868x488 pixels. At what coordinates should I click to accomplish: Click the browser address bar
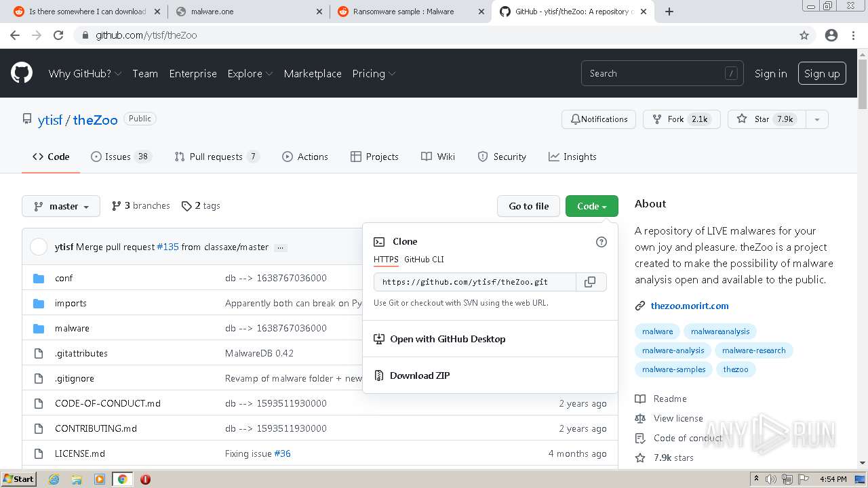[x=434, y=35]
